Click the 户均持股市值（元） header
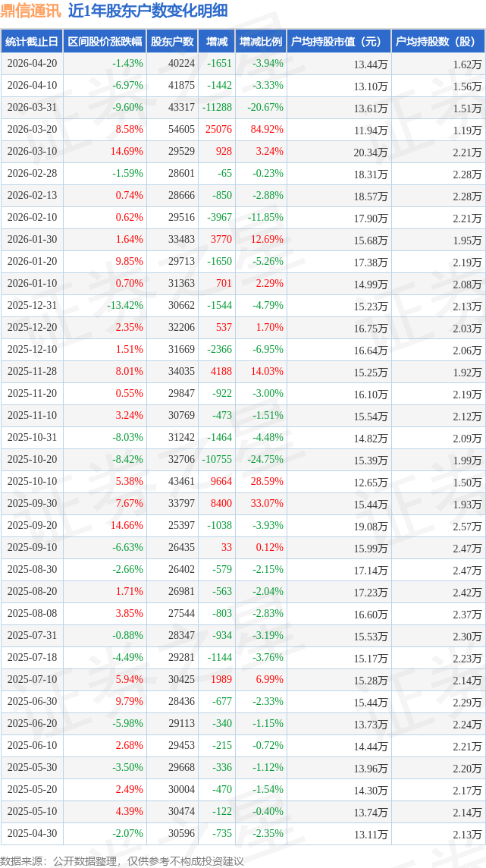The image size is (486, 868). [338, 42]
